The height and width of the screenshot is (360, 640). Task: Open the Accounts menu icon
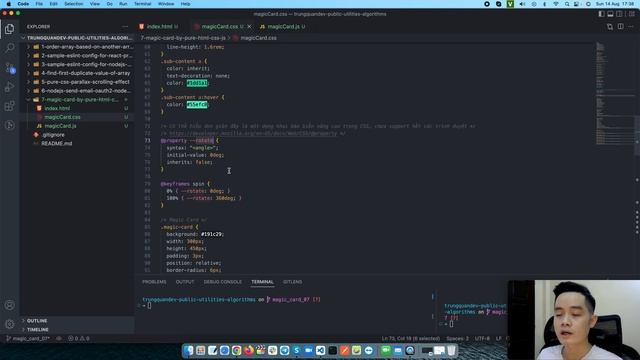pyautogui.click(x=9, y=305)
